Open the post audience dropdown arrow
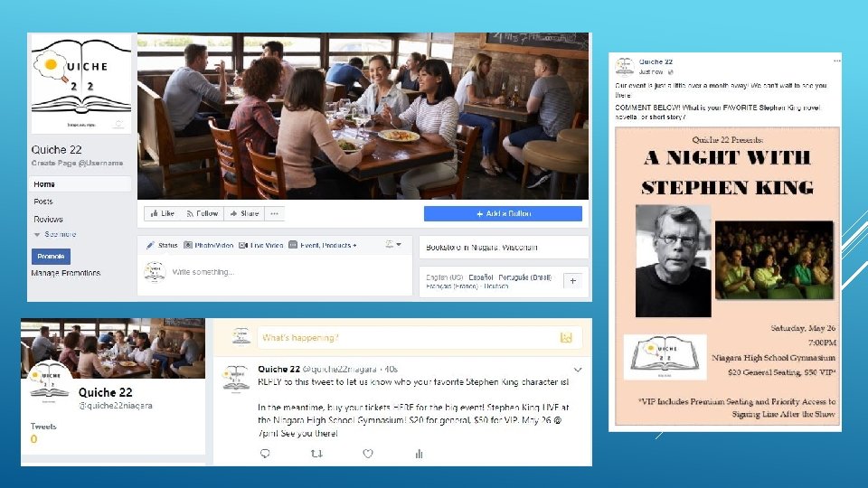 (x=393, y=245)
